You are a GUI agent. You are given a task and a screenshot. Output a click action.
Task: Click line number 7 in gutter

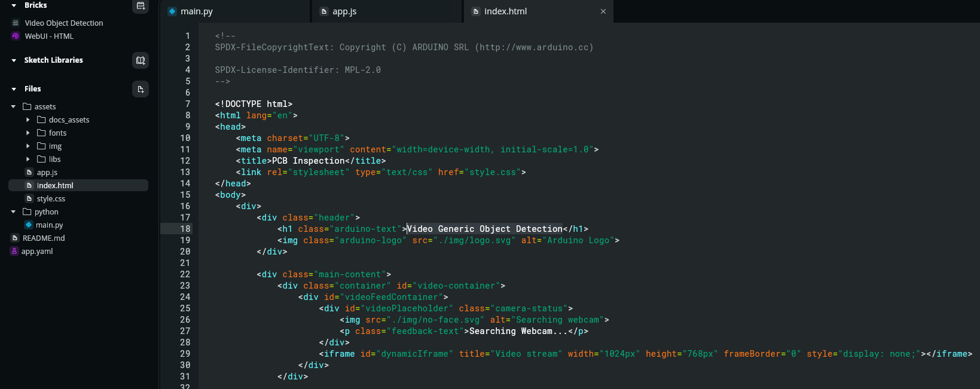[x=188, y=104]
